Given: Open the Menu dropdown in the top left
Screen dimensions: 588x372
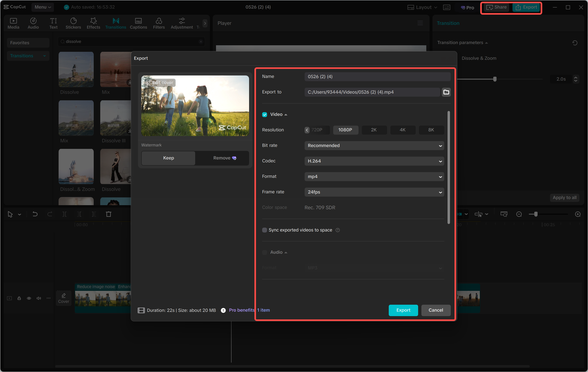Looking at the screenshot, I should click(42, 7).
